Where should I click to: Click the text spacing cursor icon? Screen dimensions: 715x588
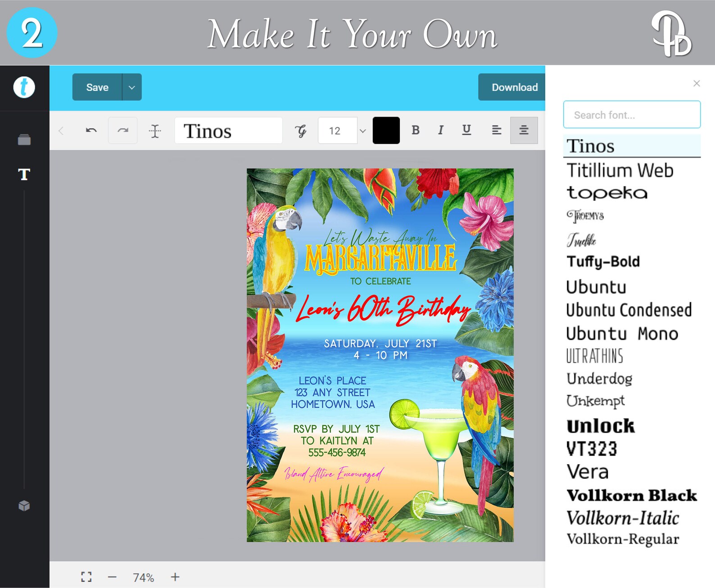155,131
